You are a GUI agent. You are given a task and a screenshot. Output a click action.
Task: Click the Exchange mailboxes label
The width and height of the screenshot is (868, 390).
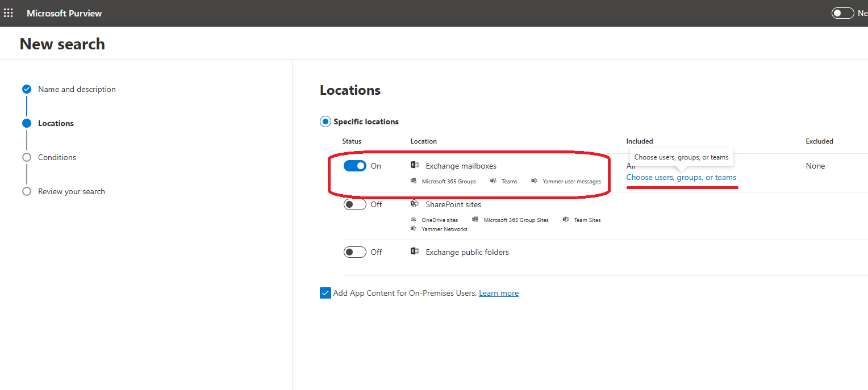click(x=461, y=166)
